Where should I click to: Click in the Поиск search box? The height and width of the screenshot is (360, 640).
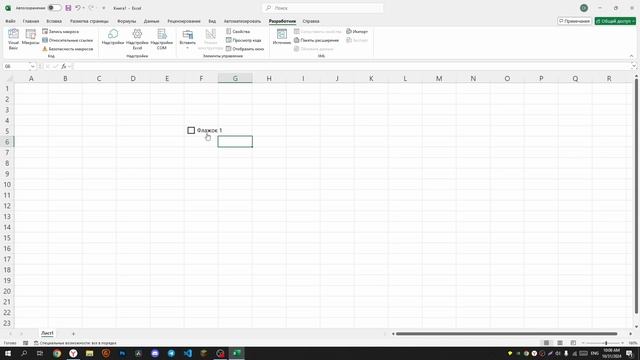click(322, 8)
